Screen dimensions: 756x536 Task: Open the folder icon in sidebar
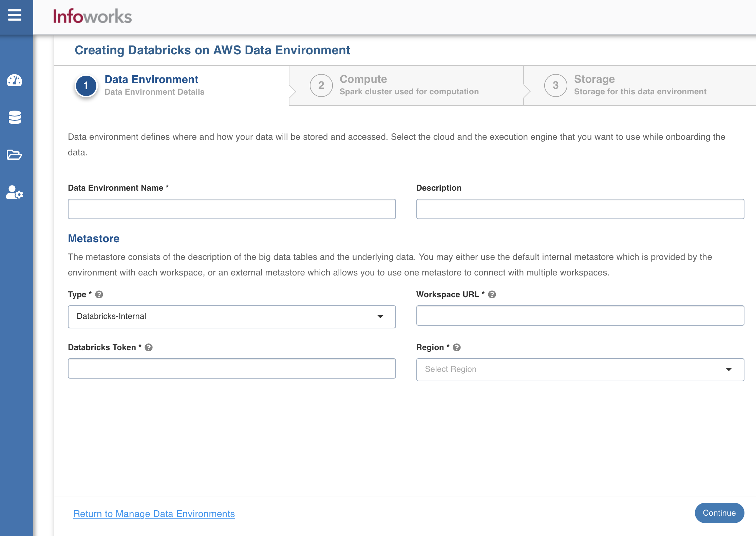click(x=14, y=155)
